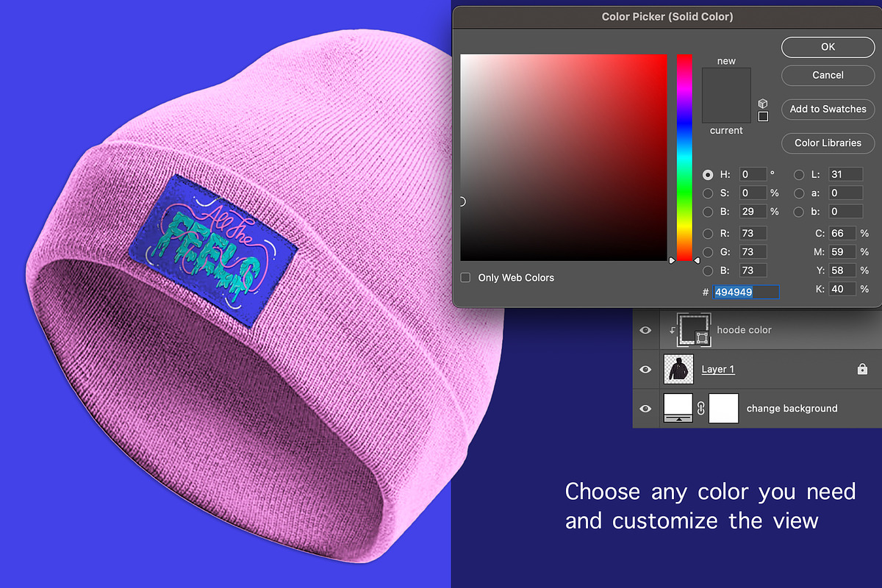Select the hoode color layer name
The image size is (882, 588).
coord(744,330)
